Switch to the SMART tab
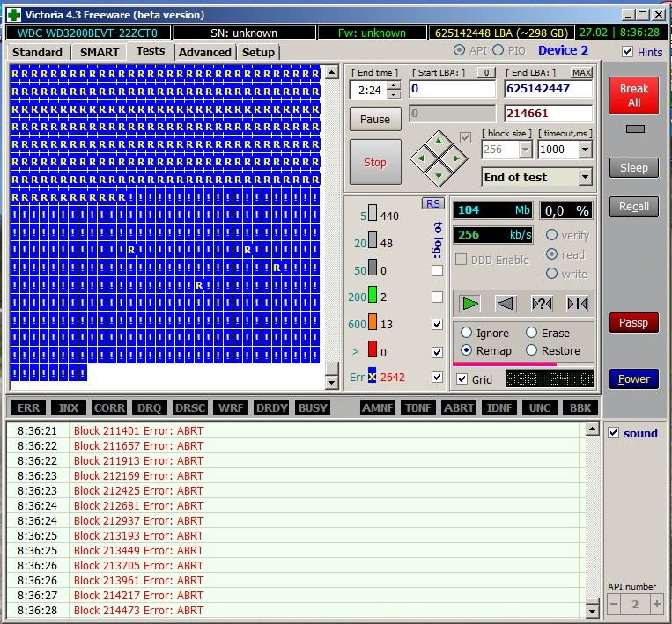This screenshot has width=672, height=624. (x=100, y=52)
